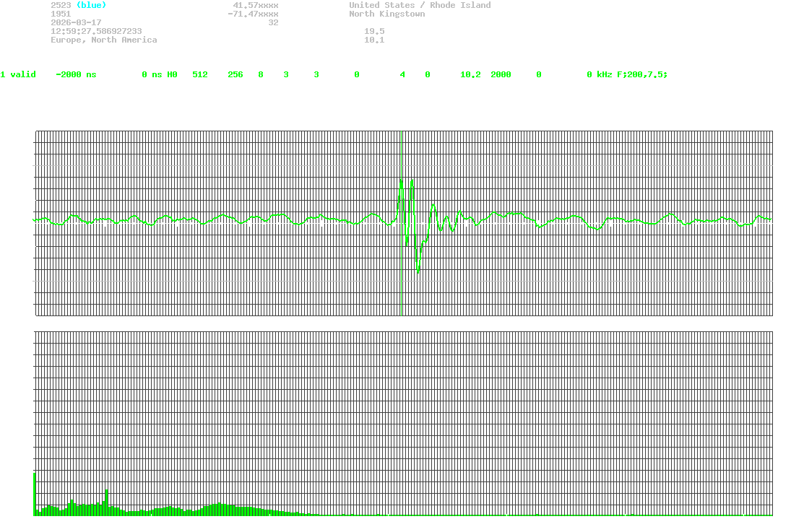Click the gain value 10.2

click(x=470, y=74)
